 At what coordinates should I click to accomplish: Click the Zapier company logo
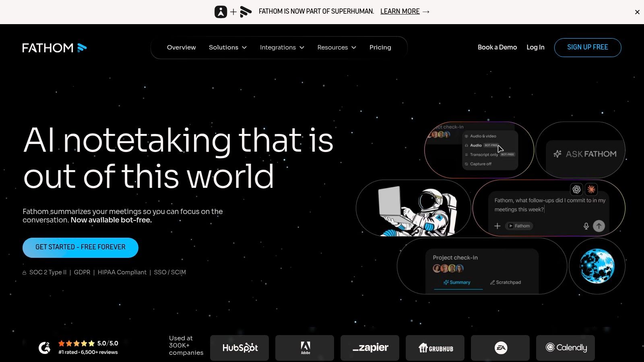pyautogui.click(x=370, y=348)
